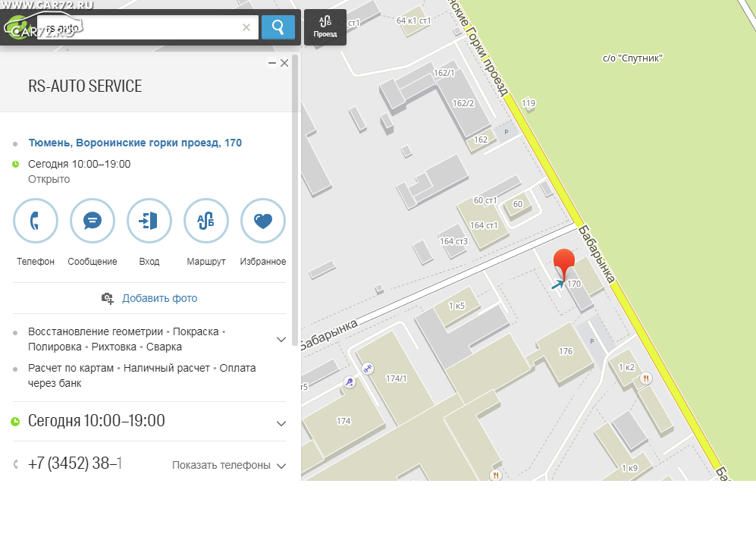Click the parking P sign near building 162
Viewport: 756px width, 537px height.
[507, 132]
